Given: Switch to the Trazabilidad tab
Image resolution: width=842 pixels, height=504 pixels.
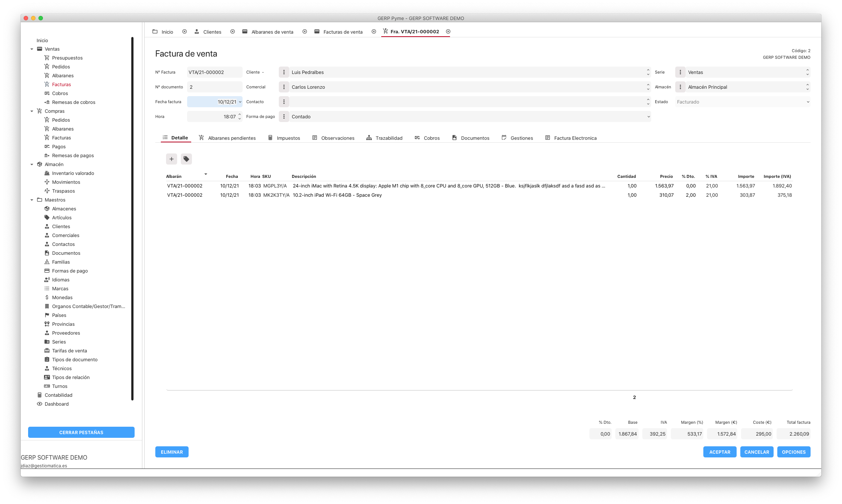Looking at the screenshot, I should (x=384, y=138).
